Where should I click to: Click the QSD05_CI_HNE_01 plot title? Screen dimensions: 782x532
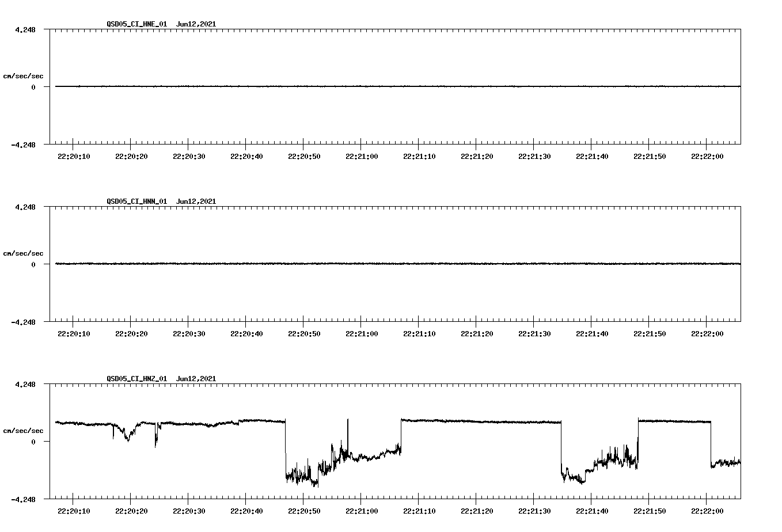point(161,24)
